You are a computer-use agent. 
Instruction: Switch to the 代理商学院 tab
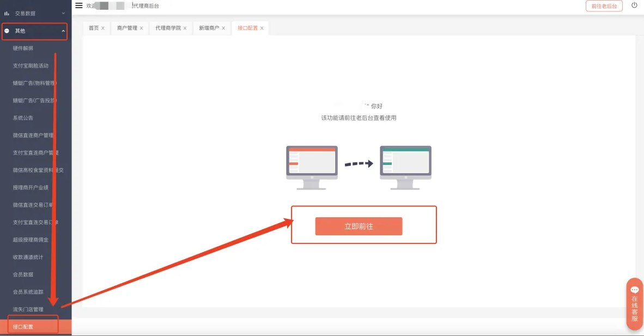click(x=168, y=28)
